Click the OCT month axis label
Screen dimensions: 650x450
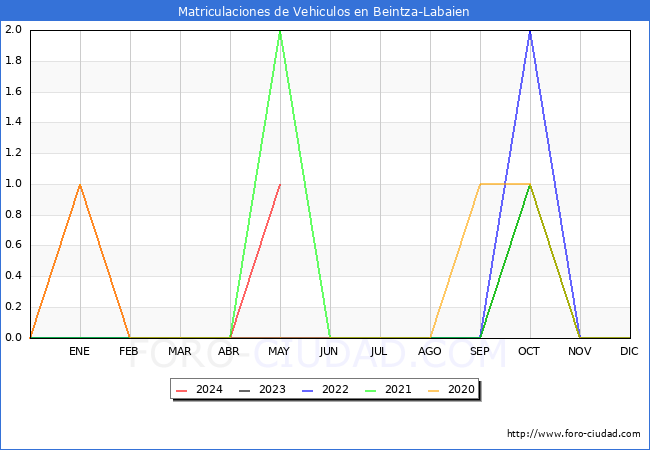(529, 351)
